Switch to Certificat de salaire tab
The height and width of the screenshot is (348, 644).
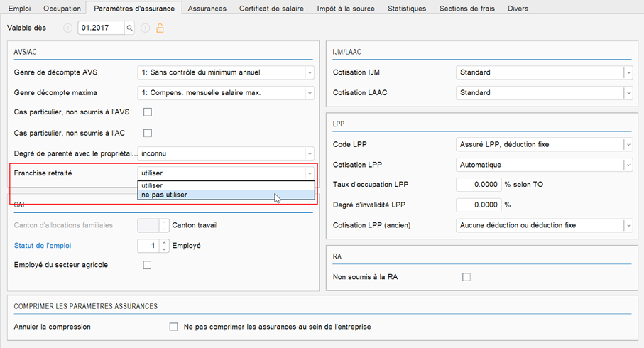pos(271,9)
